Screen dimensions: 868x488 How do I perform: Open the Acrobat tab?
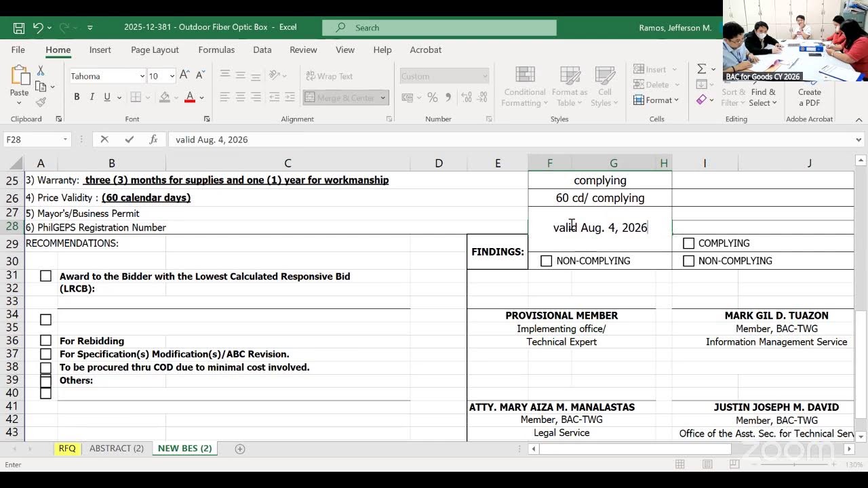click(425, 49)
